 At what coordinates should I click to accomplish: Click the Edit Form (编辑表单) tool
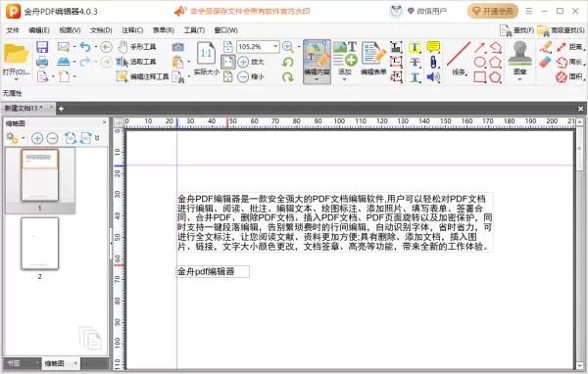373,59
